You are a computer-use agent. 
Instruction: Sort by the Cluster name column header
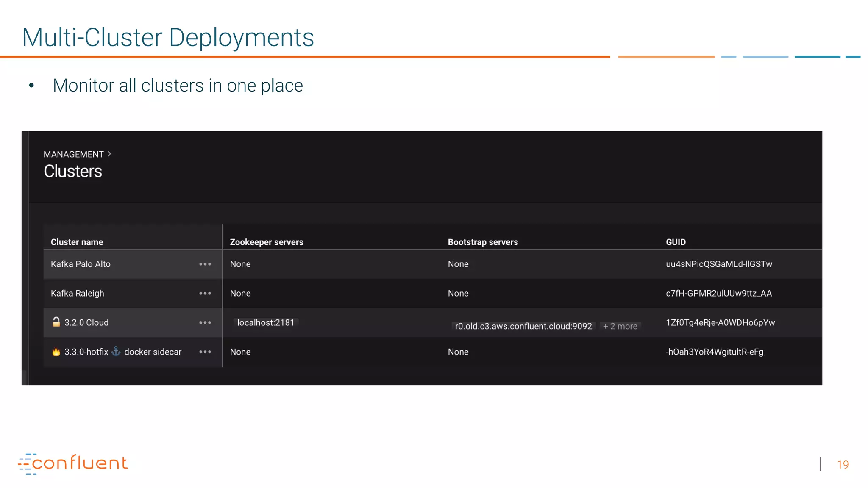(x=77, y=242)
